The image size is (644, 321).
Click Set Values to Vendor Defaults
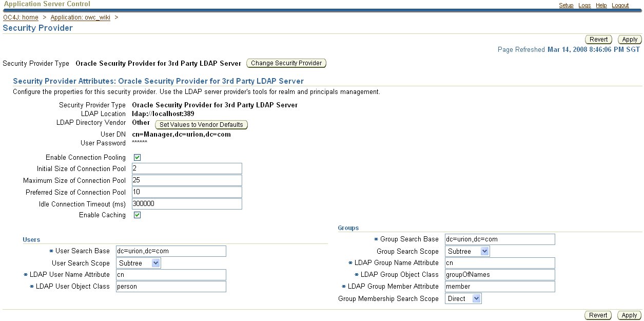202,125
